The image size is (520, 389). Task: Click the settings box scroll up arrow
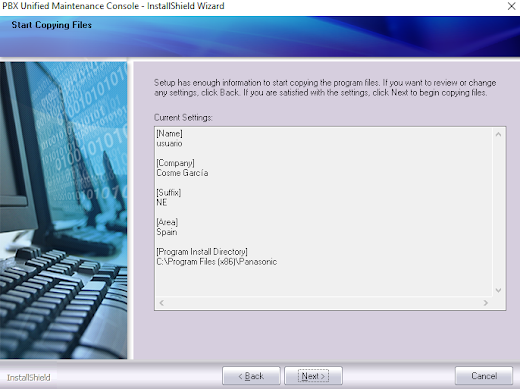tap(498, 134)
